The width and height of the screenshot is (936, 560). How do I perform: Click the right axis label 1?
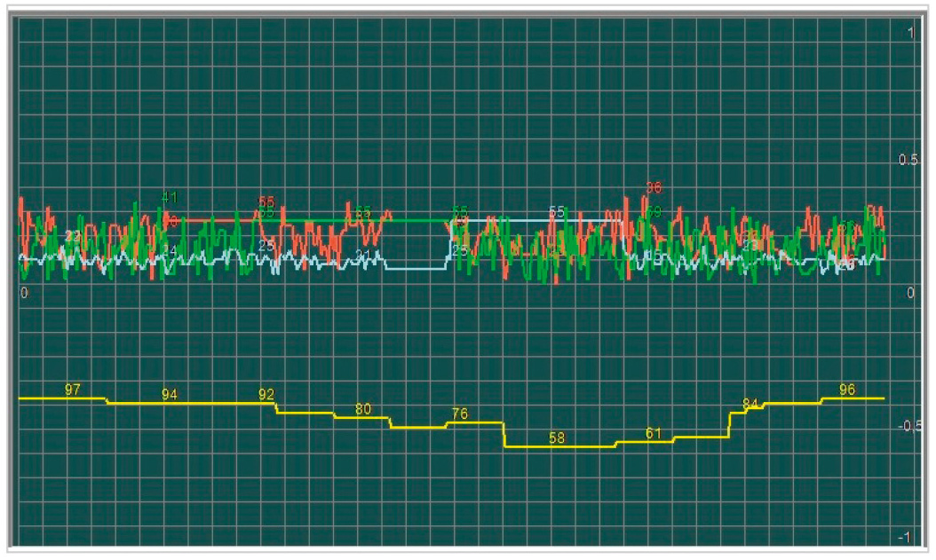pos(911,32)
